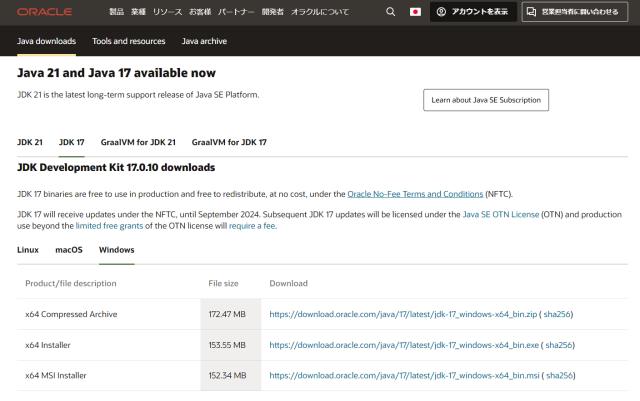The width and height of the screenshot is (640, 401).
Task: Download jdk-17_windows-x64_bin.msi link
Action: click(404, 375)
